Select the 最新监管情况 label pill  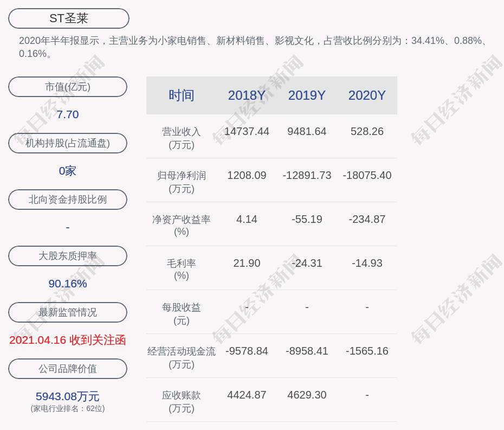point(68,312)
